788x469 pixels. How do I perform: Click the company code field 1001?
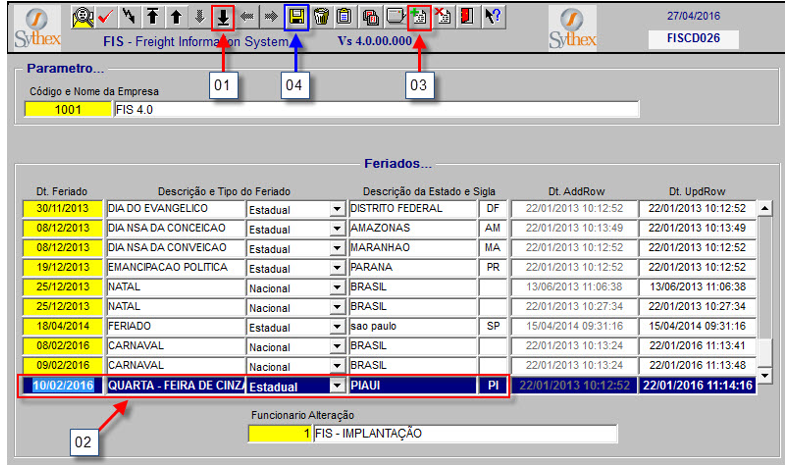[x=68, y=110]
